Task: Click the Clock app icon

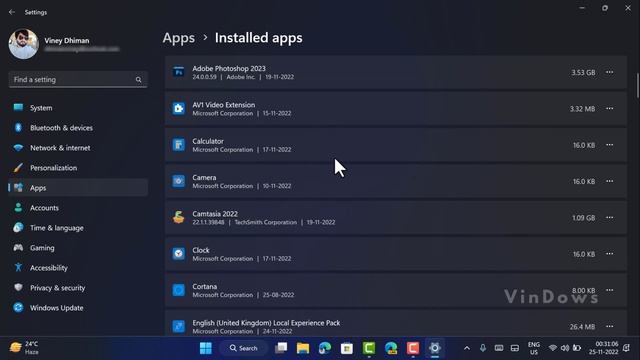Action: click(x=178, y=254)
